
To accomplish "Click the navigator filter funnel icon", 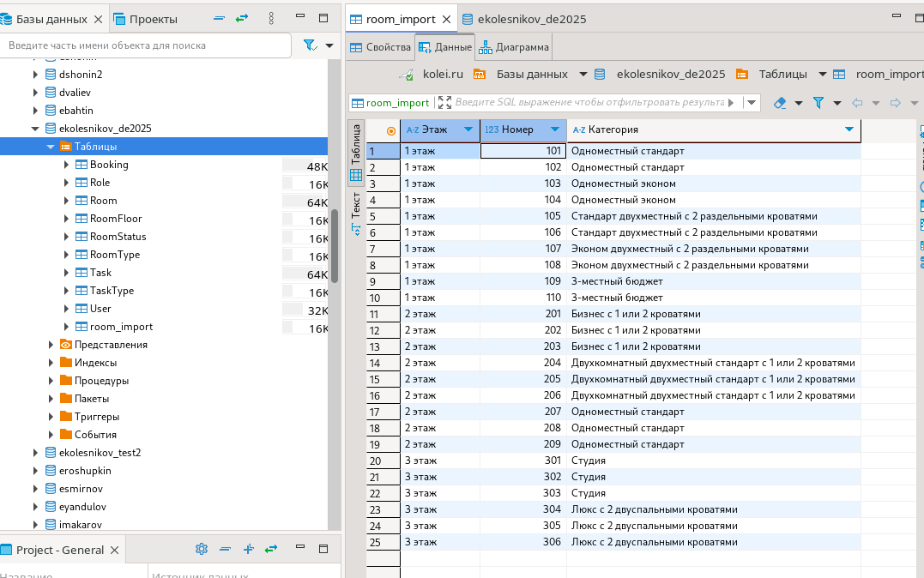I will point(310,45).
